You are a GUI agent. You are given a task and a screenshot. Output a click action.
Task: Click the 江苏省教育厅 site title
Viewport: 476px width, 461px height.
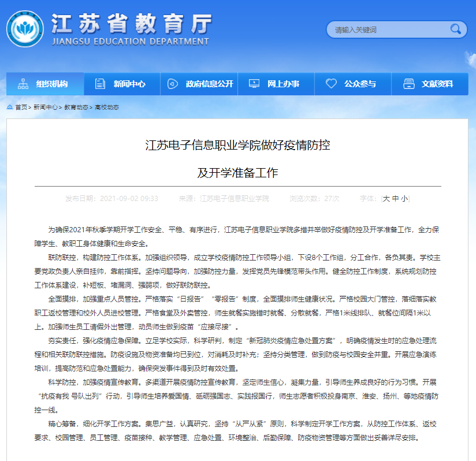[132, 24]
